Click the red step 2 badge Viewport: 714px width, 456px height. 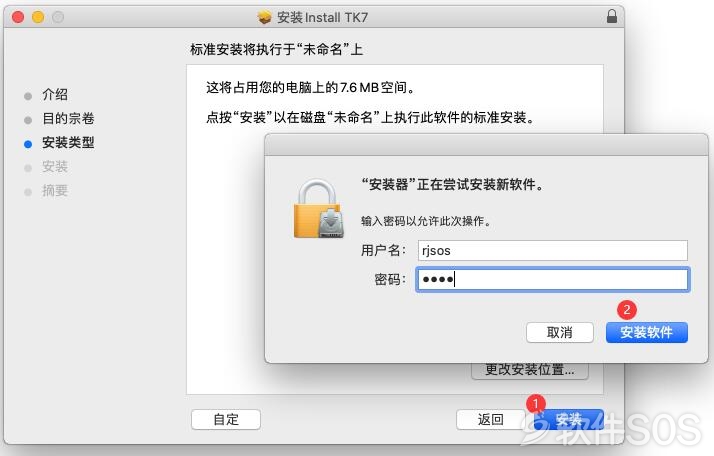(627, 310)
